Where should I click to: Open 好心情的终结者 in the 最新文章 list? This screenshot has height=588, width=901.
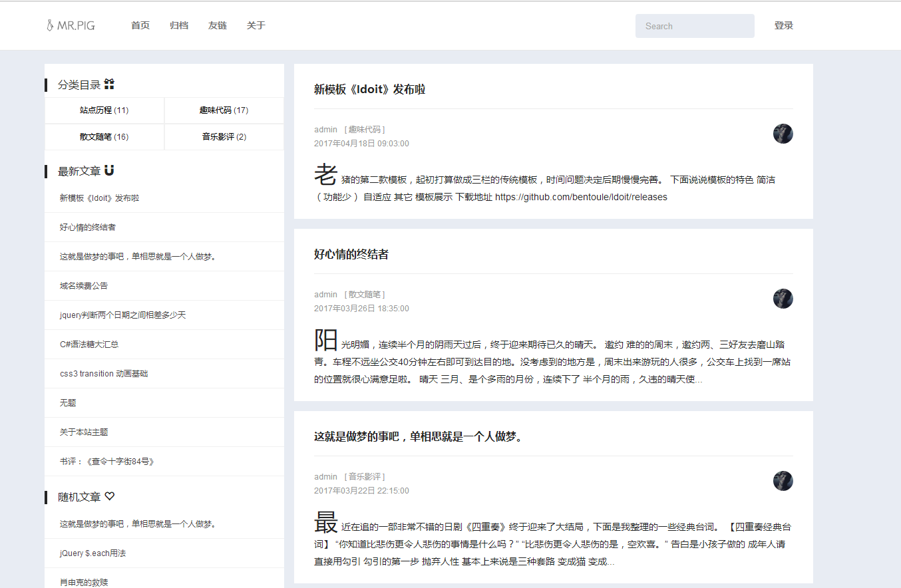(x=87, y=227)
